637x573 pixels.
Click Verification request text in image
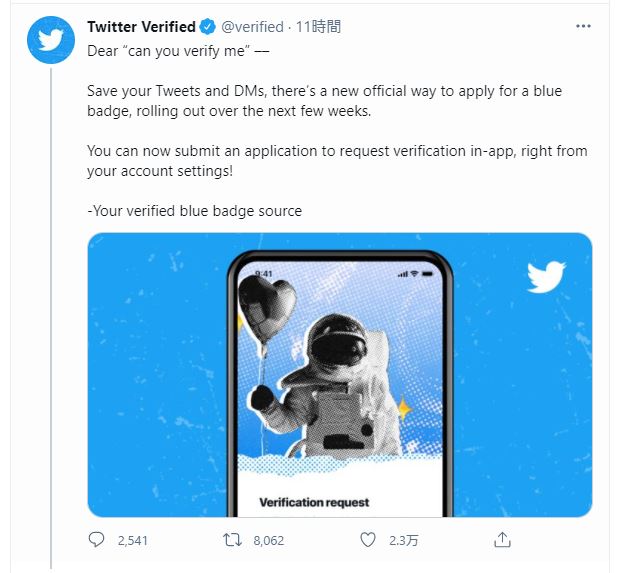314,502
